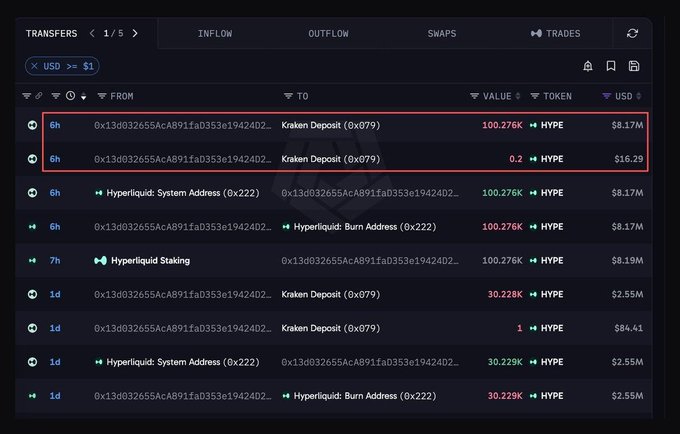The height and width of the screenshot is (434, 680).
Task: Sort by time arrows
Action: tap(83, 96)
